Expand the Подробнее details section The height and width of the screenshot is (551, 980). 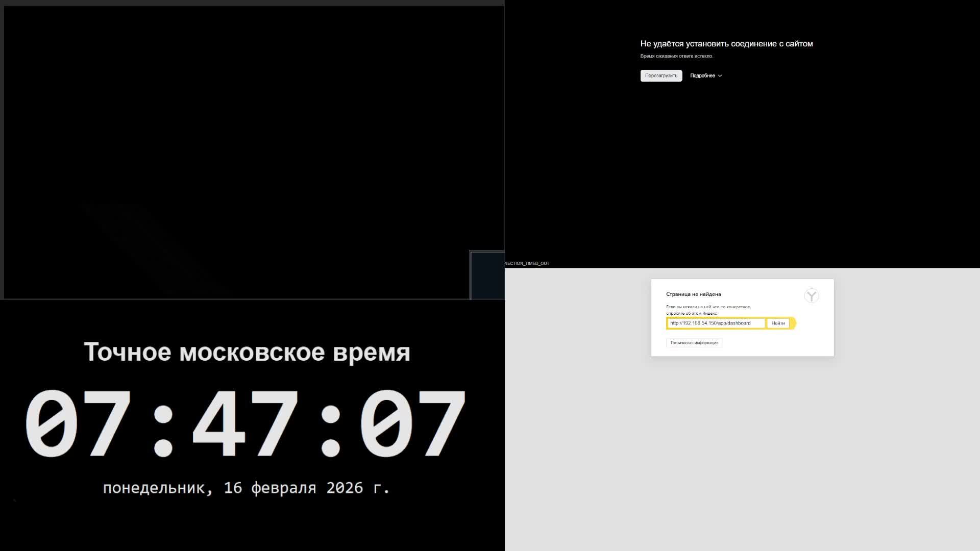[702, 76]
